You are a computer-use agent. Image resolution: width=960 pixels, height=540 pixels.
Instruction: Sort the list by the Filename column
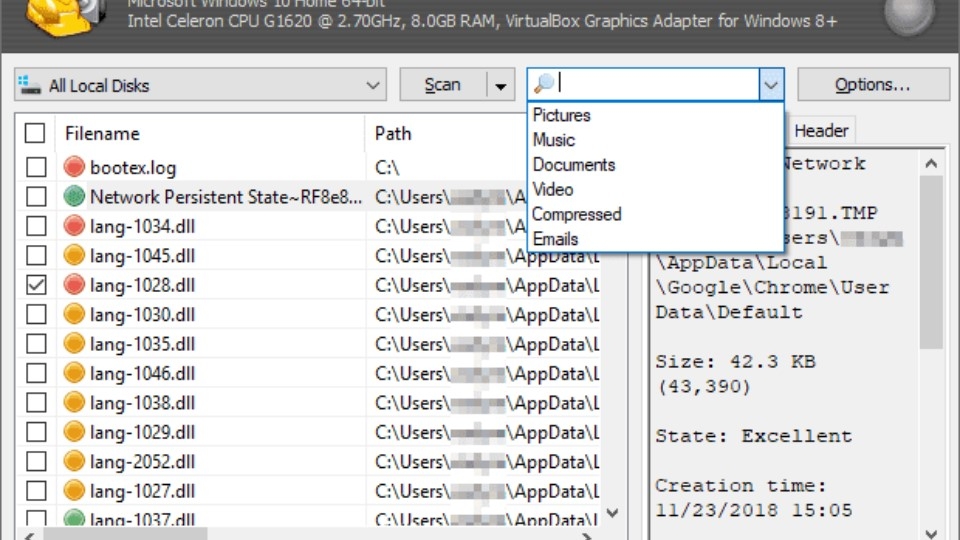(x=210, y=133)
